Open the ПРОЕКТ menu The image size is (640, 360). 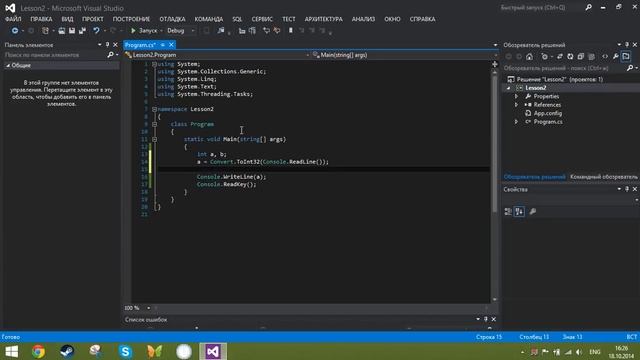point(93,19)
